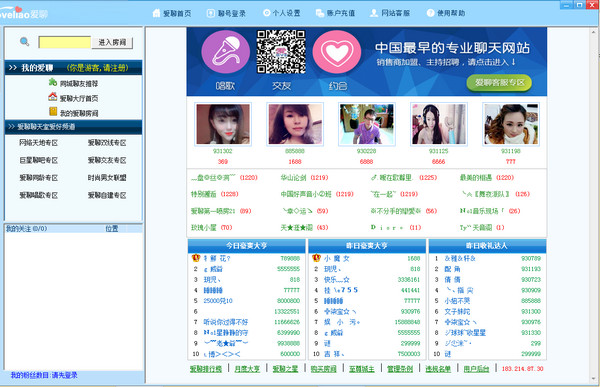Open the 月度大亨 link at bottom
The image size is (600, 387).
tap(247, 369)
